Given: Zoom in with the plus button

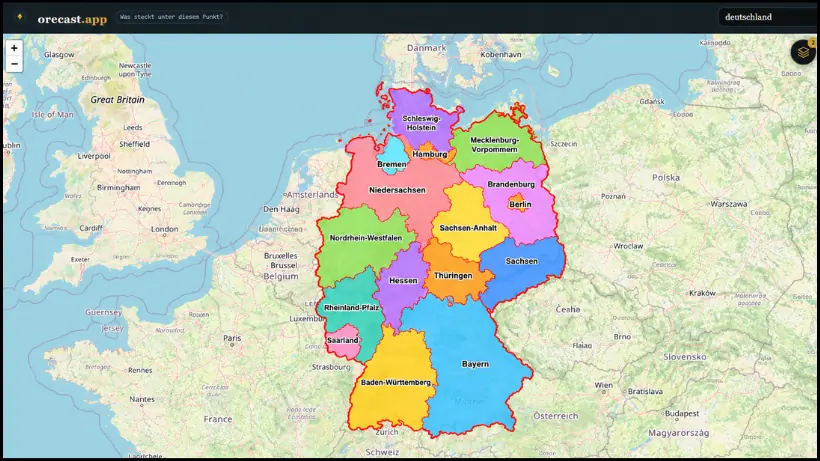Looking at the screenshot, I should [x=14, y=48].
